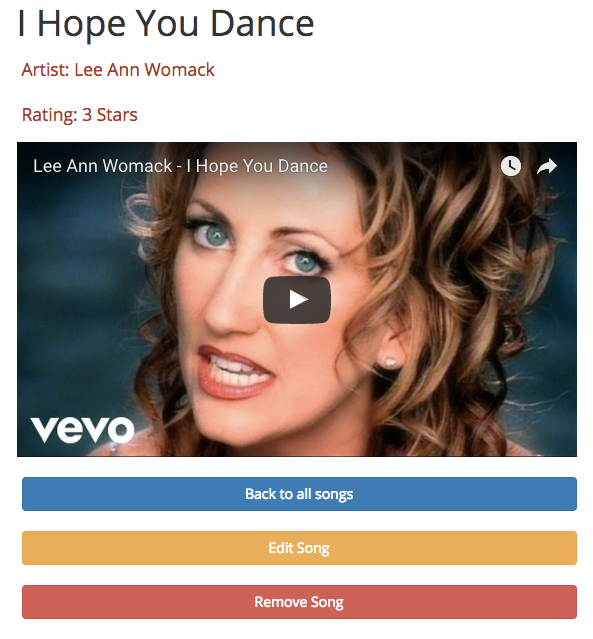The image size is (593, 639).
Task: Click the pearl earring in the video thumbnail
Action: 390,362
